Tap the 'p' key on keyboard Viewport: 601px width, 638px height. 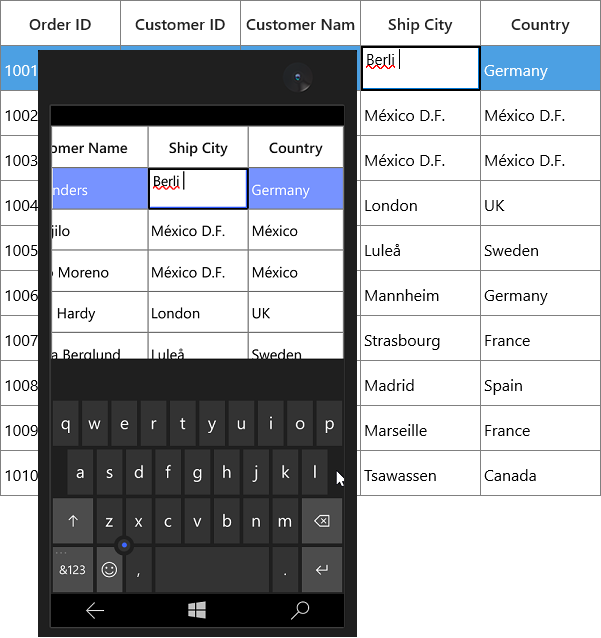(x=329, y=424)
